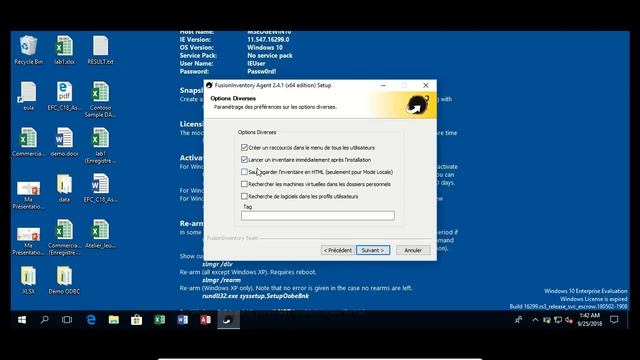This screenshot has height=360, width=640.
Task: Uncheck 'Créer un raccourci dans le menu' option
Action: click(x=244, y=147)
